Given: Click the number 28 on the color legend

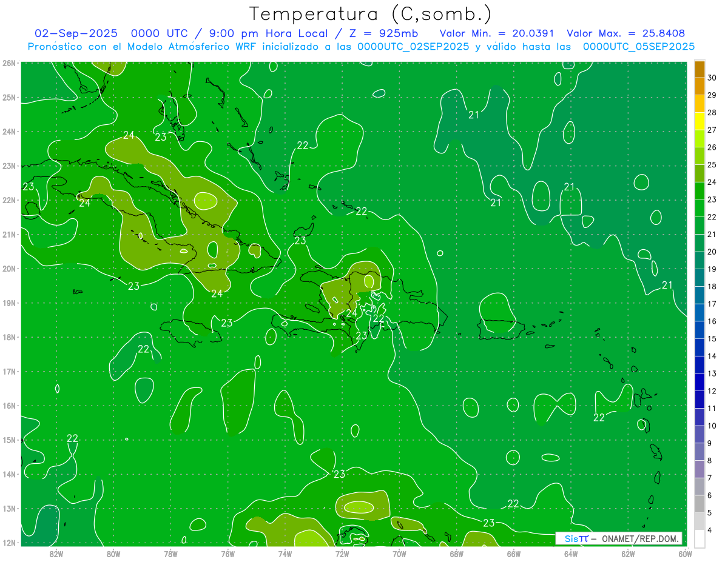Looking at the screenshot, I should tap(712, 113).
